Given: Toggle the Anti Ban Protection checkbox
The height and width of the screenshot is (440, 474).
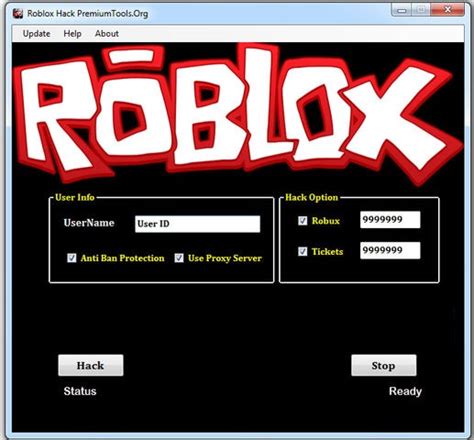Looking at the screenshot, I should [72, 258].
